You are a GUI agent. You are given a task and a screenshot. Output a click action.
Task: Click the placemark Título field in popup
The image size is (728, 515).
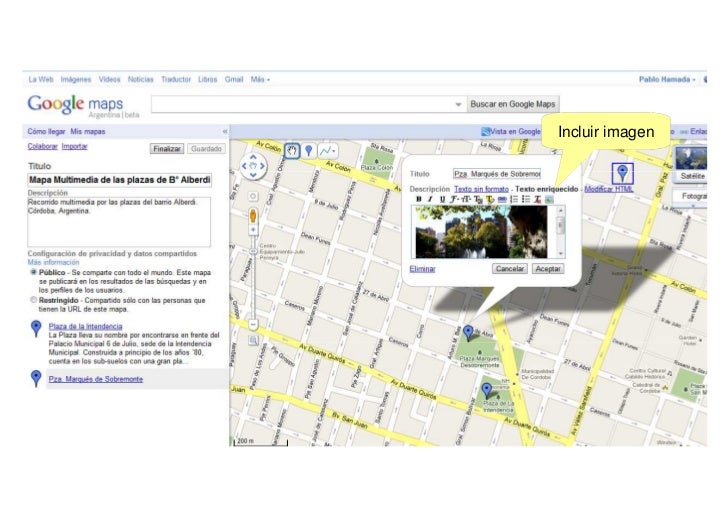(497, 174)
